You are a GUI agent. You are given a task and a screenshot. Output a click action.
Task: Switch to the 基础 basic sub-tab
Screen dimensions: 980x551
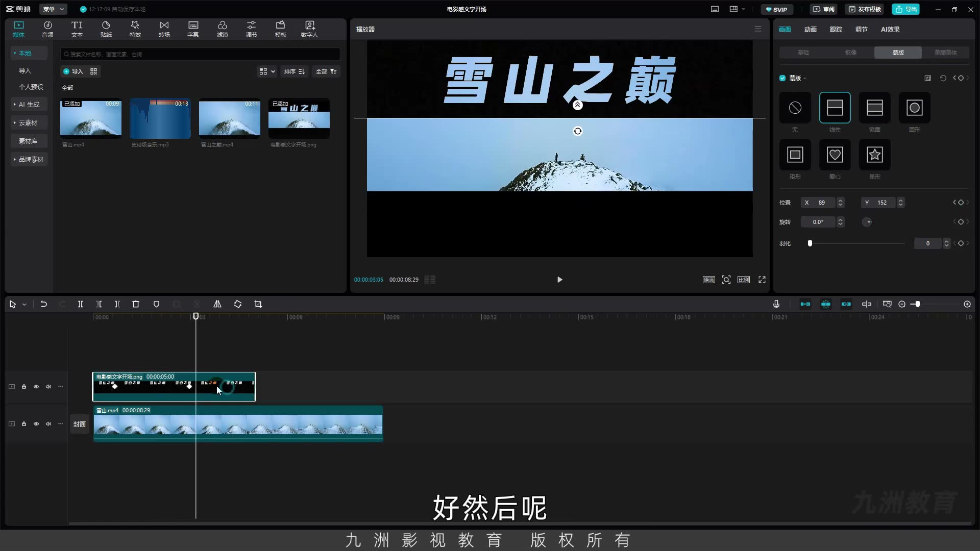click(x=803, y=53)
